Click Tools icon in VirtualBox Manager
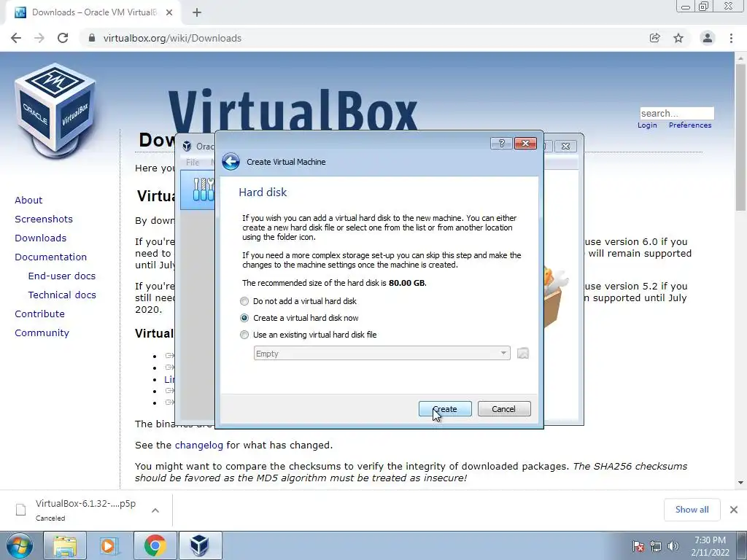 coord(204,189)
